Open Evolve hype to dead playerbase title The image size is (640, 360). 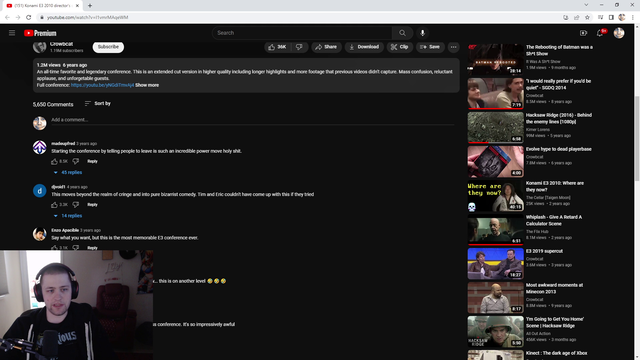[x=558, y=149]
